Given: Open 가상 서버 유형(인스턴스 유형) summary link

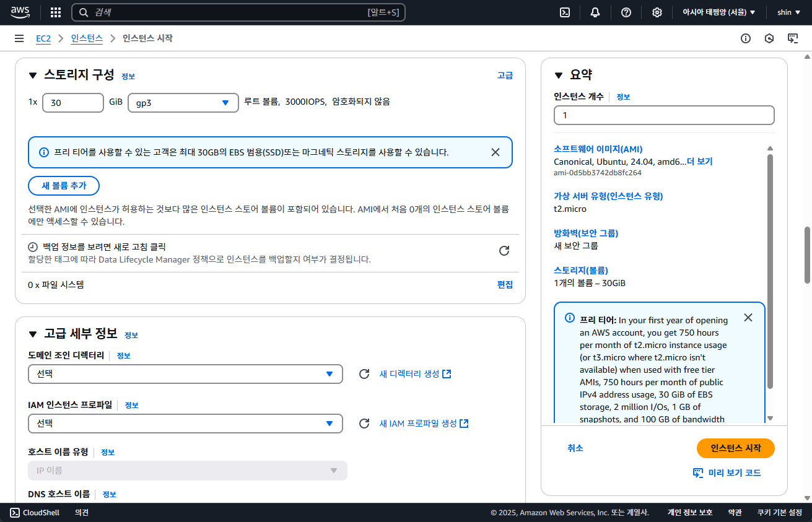Looking at the screenshot, I should (608, 196).
